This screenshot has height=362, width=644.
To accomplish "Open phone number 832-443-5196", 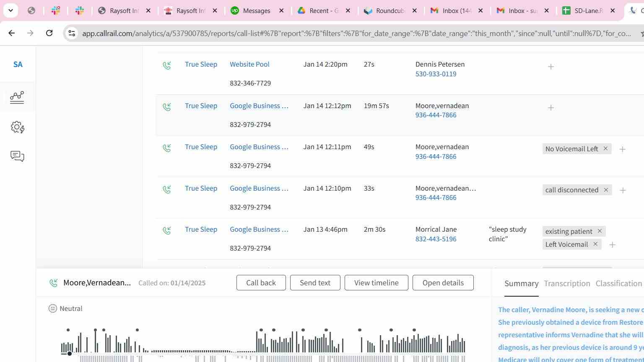I will coord(436,239).
